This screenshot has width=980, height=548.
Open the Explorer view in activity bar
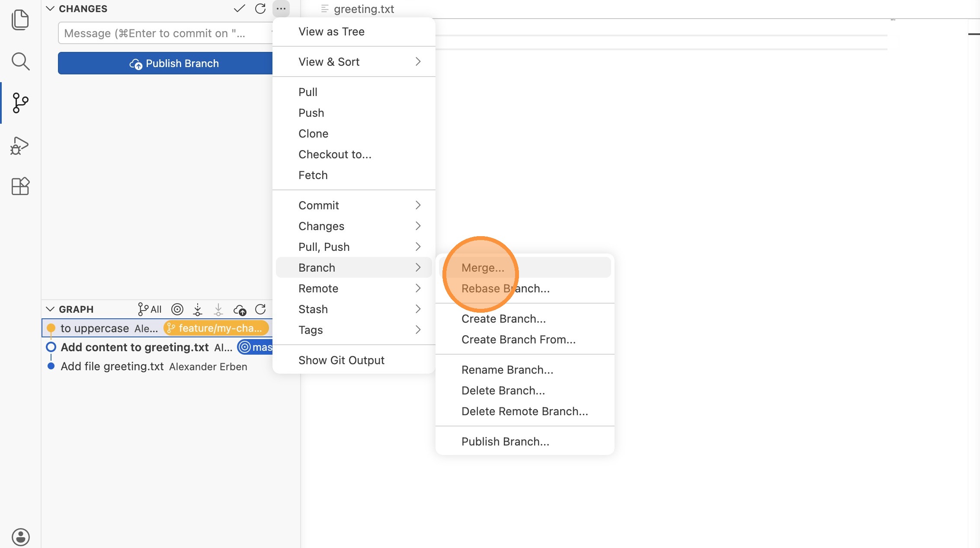click(20, 20)
